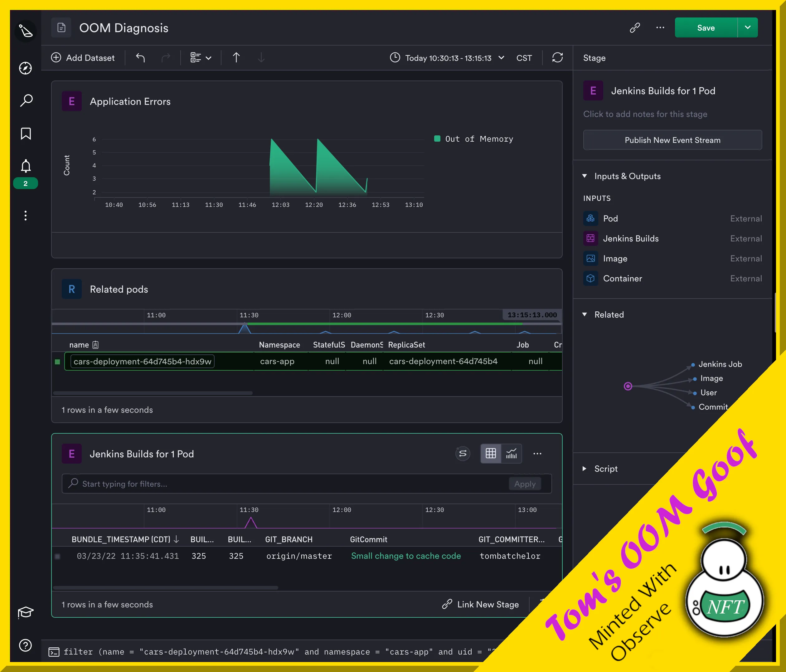Switch Jenkins stage to table view

pos(491,453)
